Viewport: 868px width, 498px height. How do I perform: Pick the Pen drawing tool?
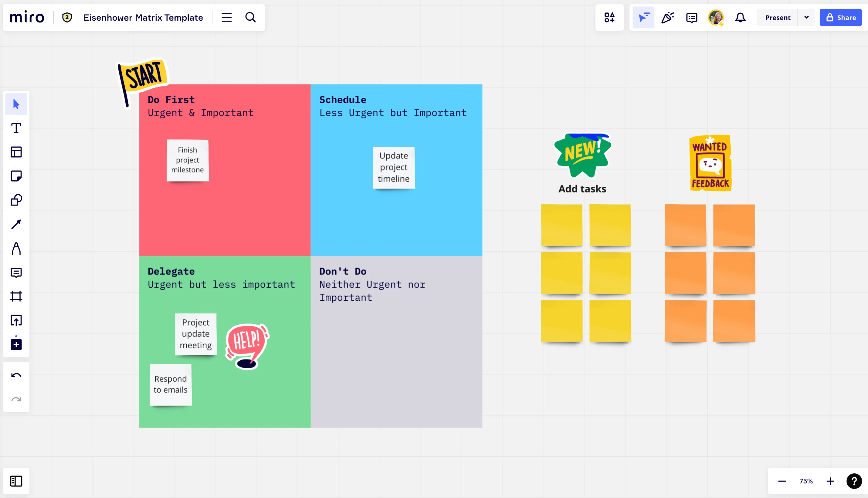coord(16,249)
